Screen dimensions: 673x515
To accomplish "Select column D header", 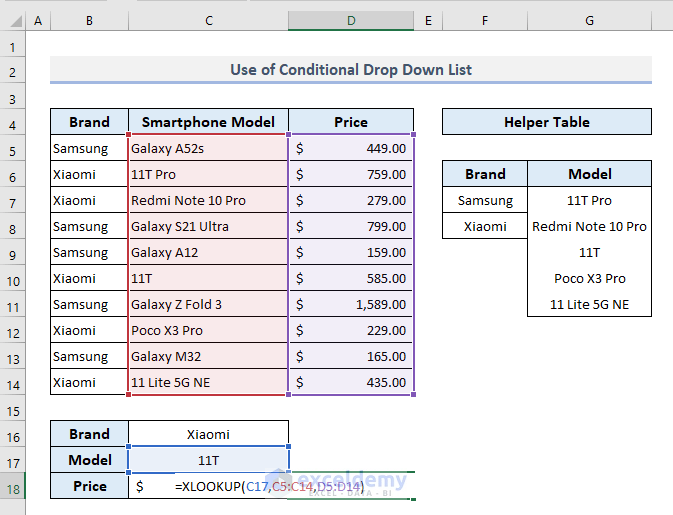I will pos(351,21).
